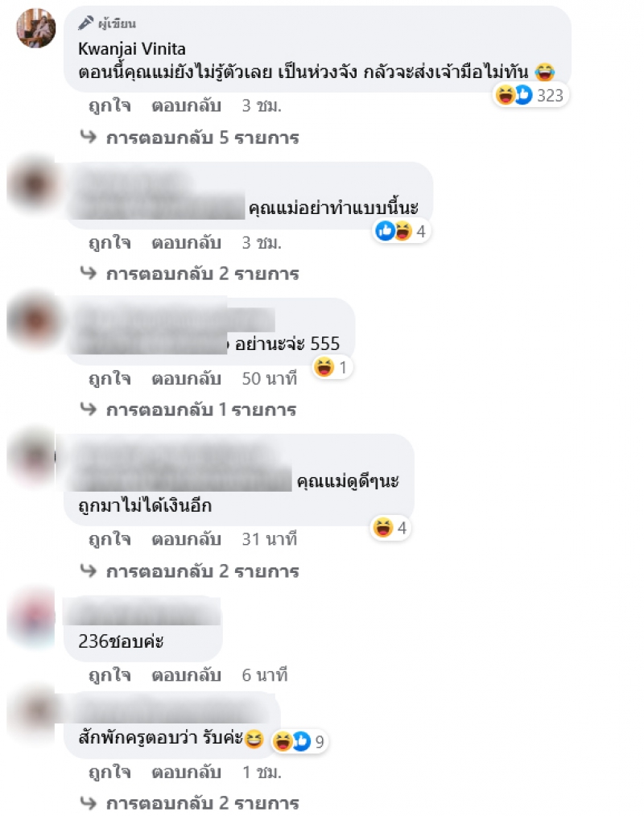644x816 pixels.
Task: Click the author pen badge icon
Action: [86, 23]
